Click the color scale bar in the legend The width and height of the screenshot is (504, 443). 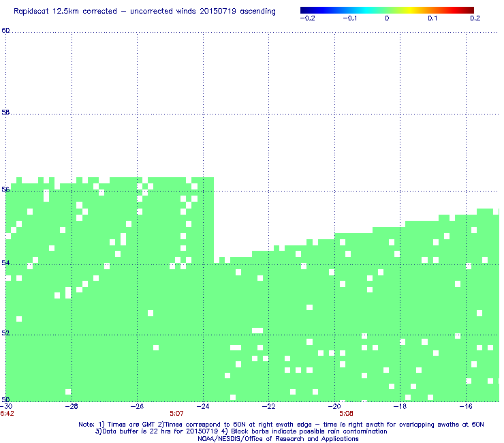coord(387,10)
